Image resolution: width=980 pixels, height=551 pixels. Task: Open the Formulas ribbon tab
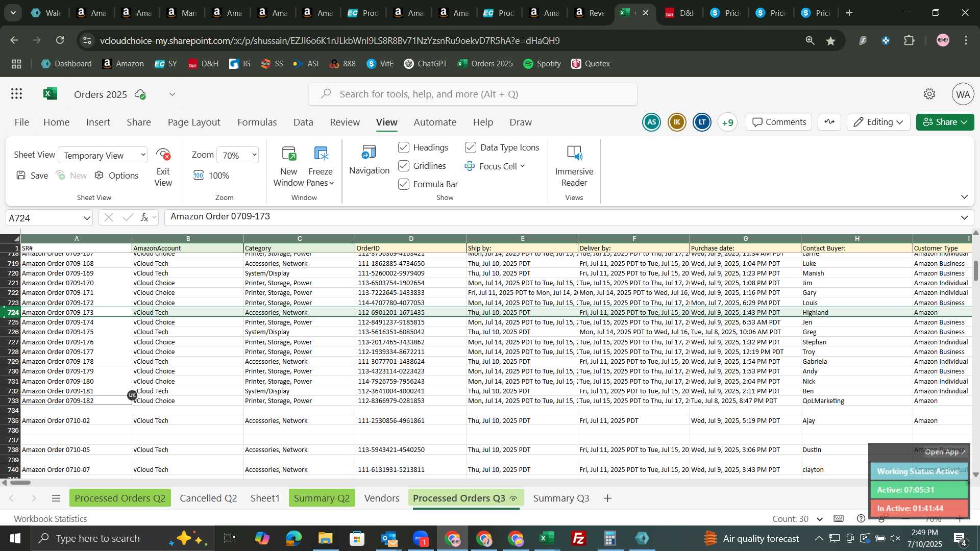[257, 122]
